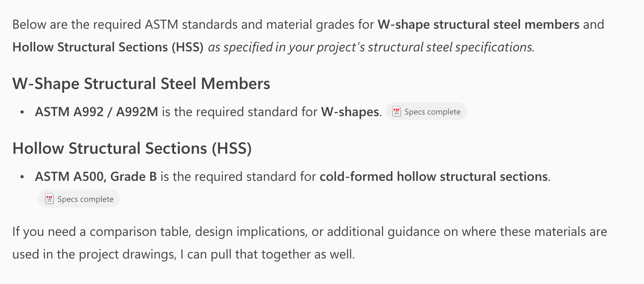The height and width of the screenshot is (284, 644).
Task: Click bold cold-formed hollow structural sections text
Action: pos(433,177)
